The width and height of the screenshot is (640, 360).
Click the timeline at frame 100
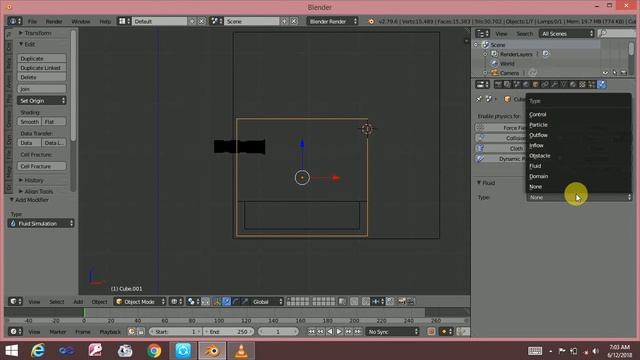tap(219, 321)
